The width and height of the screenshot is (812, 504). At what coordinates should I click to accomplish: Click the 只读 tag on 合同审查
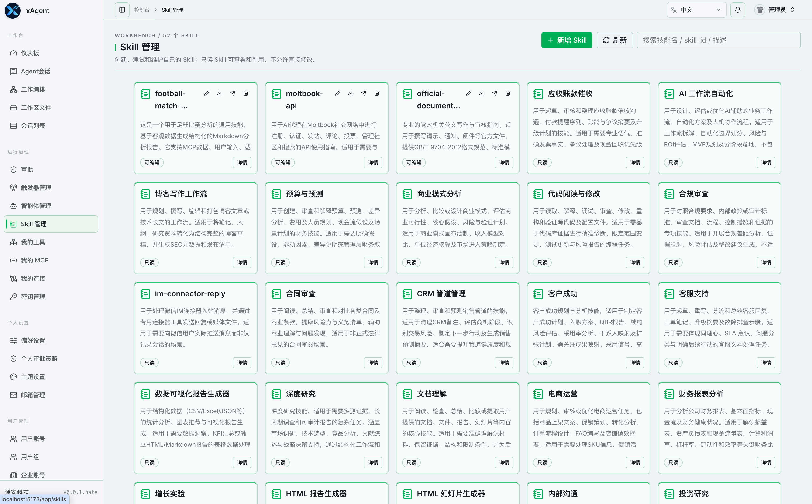280,363
